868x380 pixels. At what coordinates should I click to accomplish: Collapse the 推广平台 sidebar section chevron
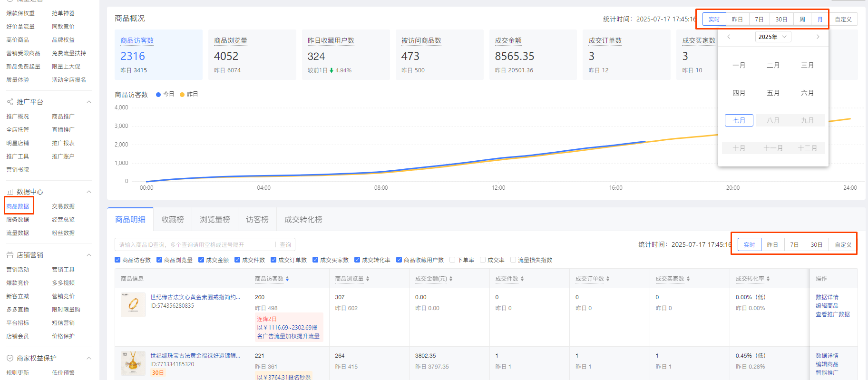point(88,102)
